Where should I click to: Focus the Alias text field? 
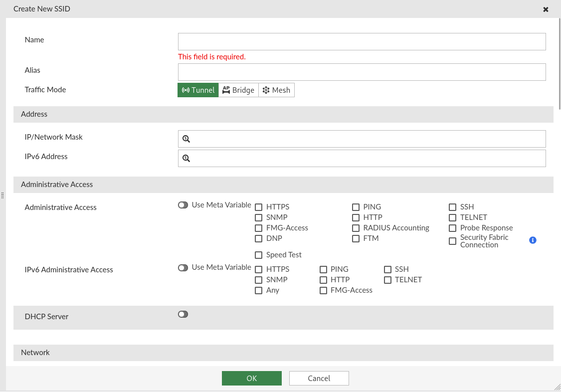pos(362,72)
